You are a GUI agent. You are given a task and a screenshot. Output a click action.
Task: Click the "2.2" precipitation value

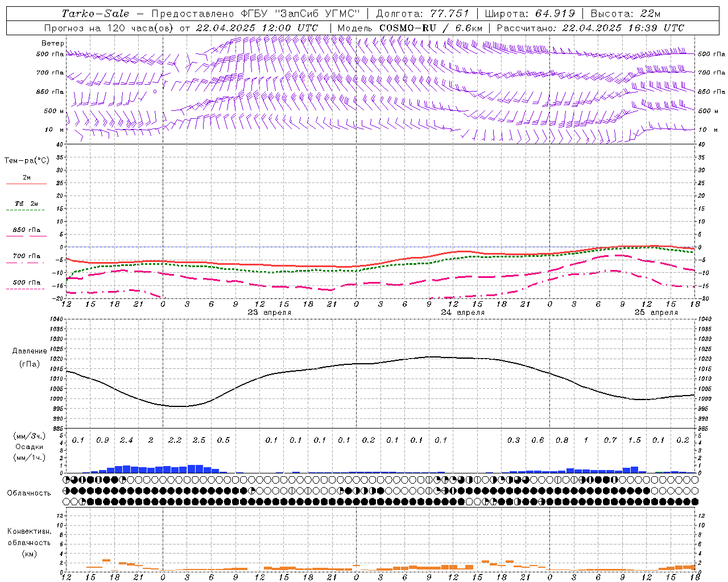click(x=175, y=440)
